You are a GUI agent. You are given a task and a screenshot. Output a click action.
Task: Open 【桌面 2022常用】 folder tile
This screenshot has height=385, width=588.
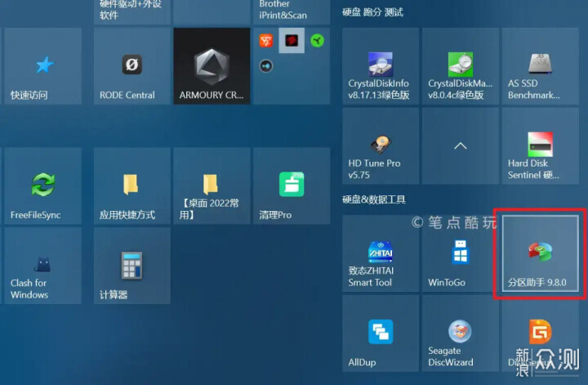tap(212, 186)
